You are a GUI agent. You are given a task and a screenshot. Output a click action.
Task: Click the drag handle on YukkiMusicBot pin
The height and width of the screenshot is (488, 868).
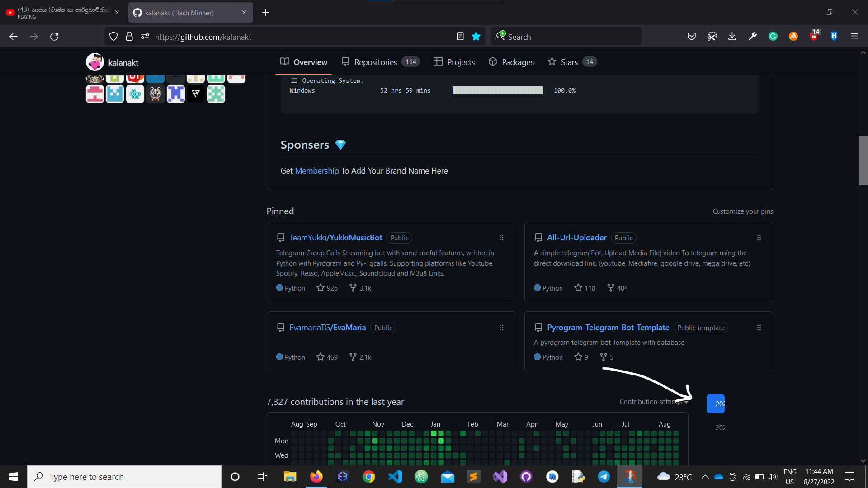501,238
